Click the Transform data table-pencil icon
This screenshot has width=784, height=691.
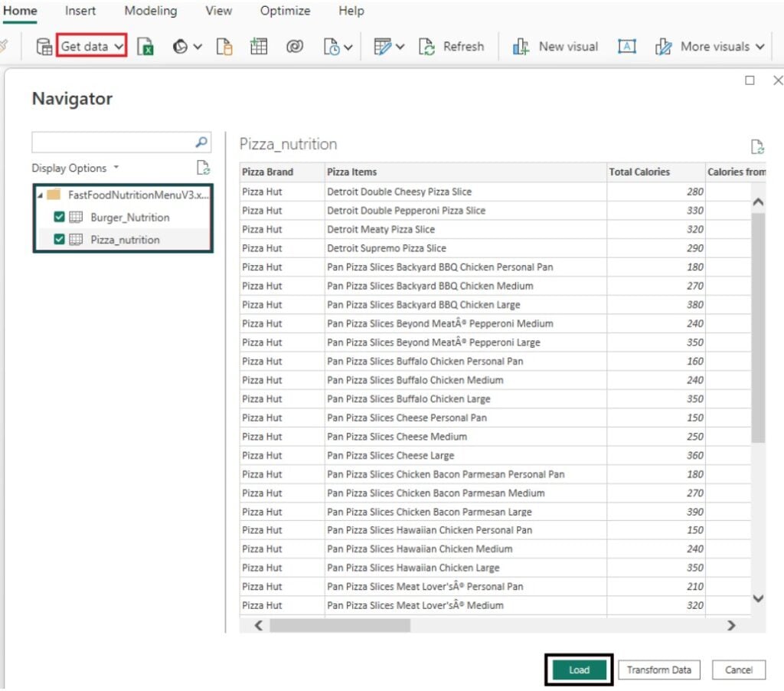click(x=383, y=47)
